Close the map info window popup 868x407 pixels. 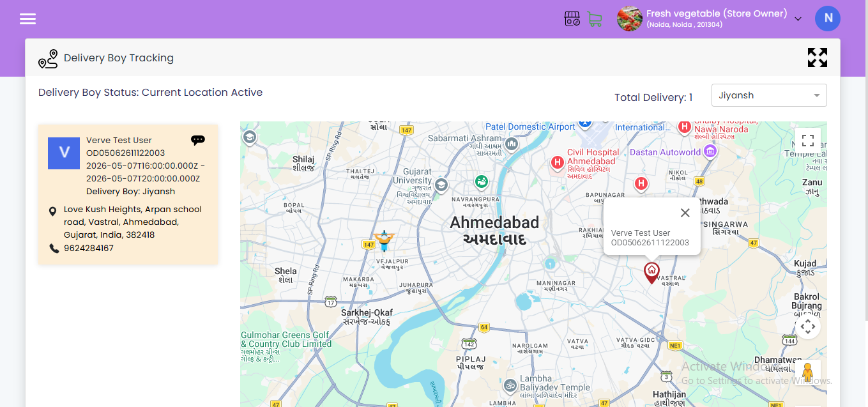(x=685, y=213)
